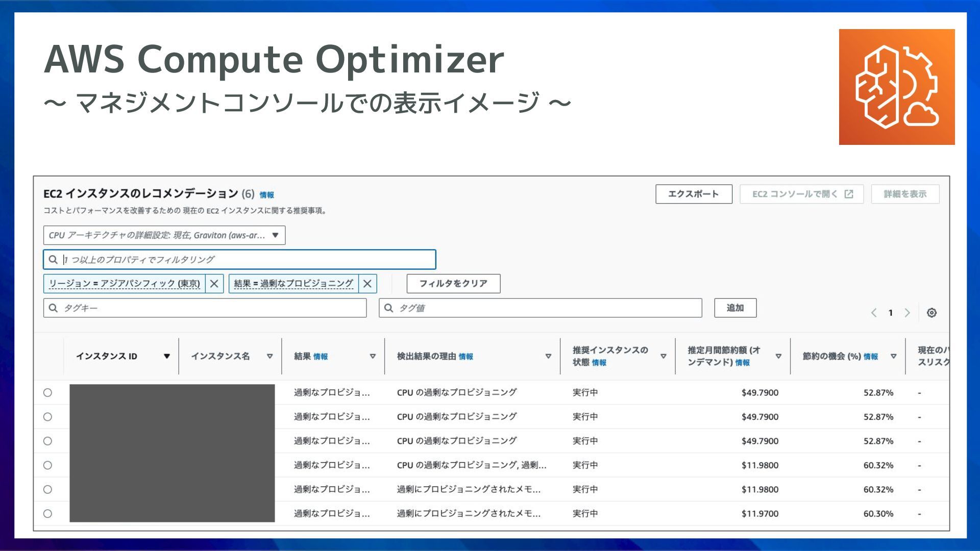980x551 pixels.
Task: Select radio for first $49.7900 row
Action: (x=47, y=392)
